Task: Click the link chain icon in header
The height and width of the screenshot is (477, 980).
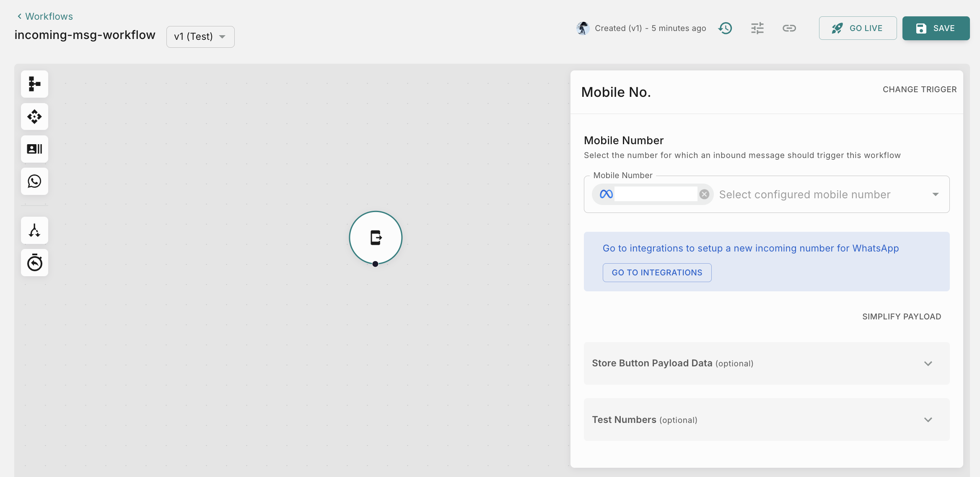Action: click(789, 28)
